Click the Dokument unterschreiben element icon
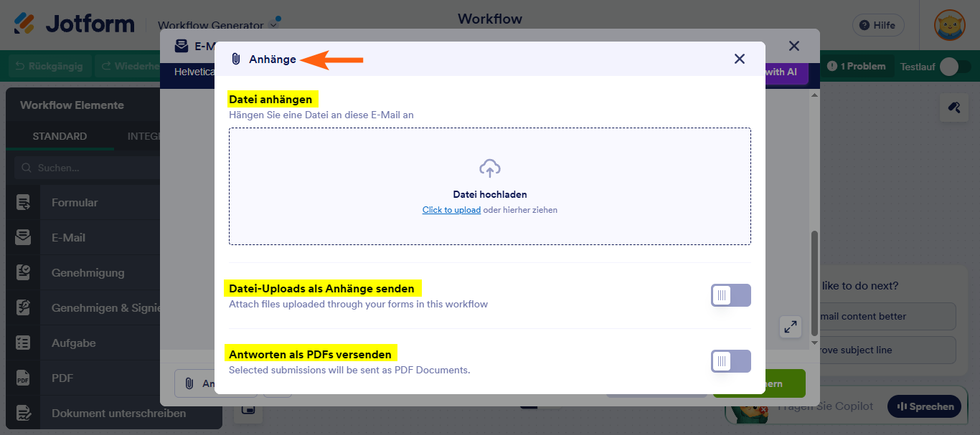This screenshot has height=435, width=980. click(23, 413)
